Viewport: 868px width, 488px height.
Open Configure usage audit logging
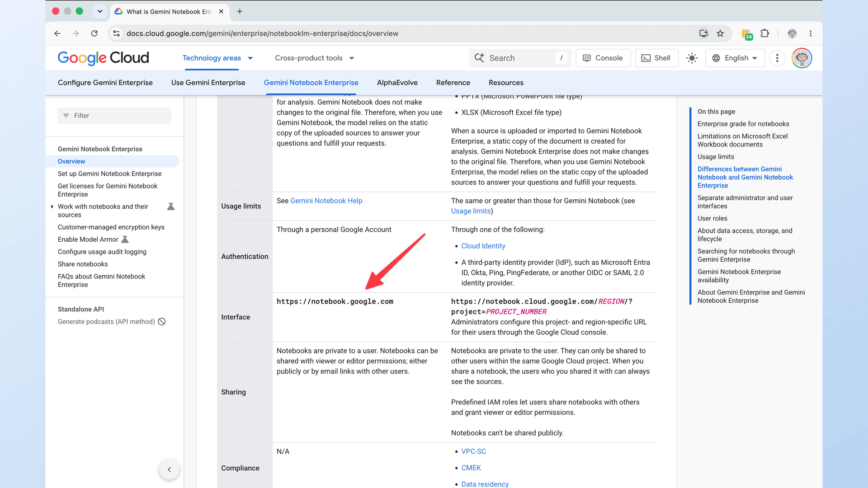click(102, 252)
